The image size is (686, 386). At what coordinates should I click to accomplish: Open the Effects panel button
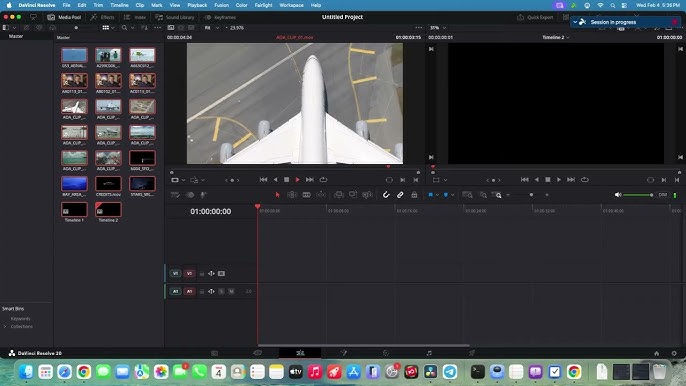102,17
